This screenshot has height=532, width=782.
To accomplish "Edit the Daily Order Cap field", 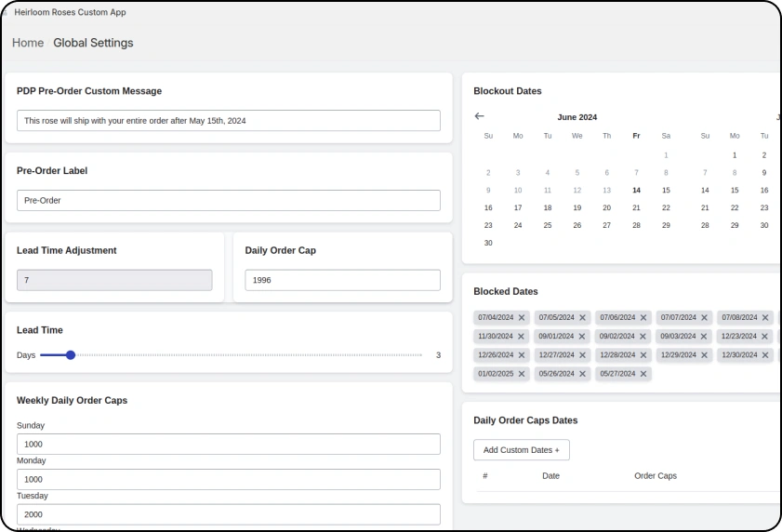I will pos(342,281).
